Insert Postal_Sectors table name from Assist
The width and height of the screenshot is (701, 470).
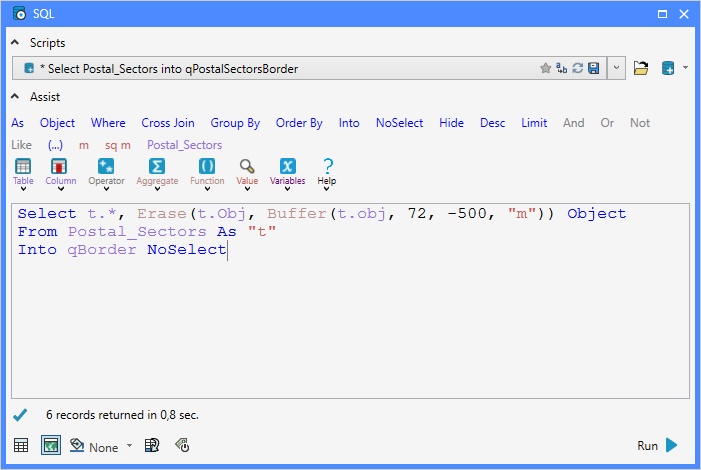pyautogui.click(x=184, y=145)
